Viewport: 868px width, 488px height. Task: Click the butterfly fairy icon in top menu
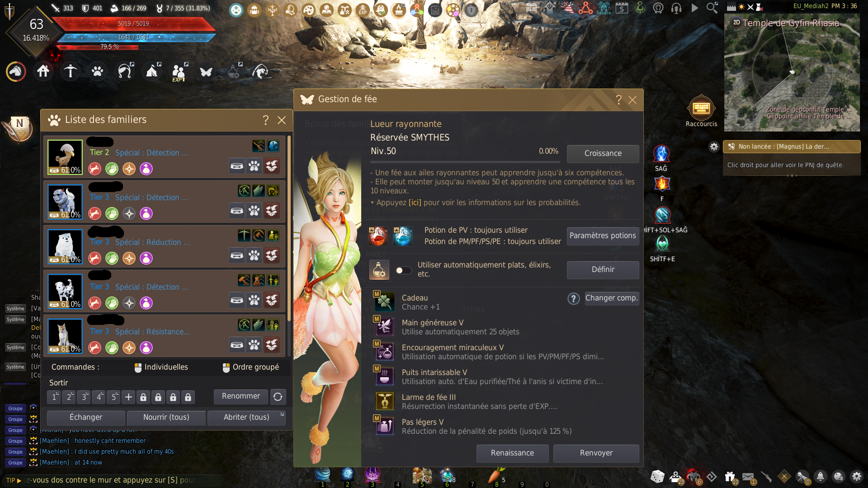[x=206, y=72]
